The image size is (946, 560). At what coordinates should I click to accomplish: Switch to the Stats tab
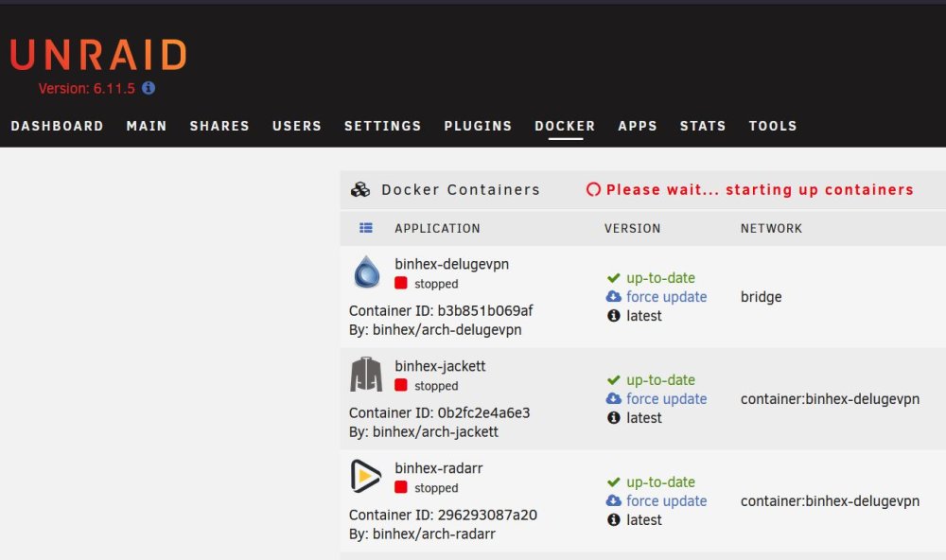703,126
